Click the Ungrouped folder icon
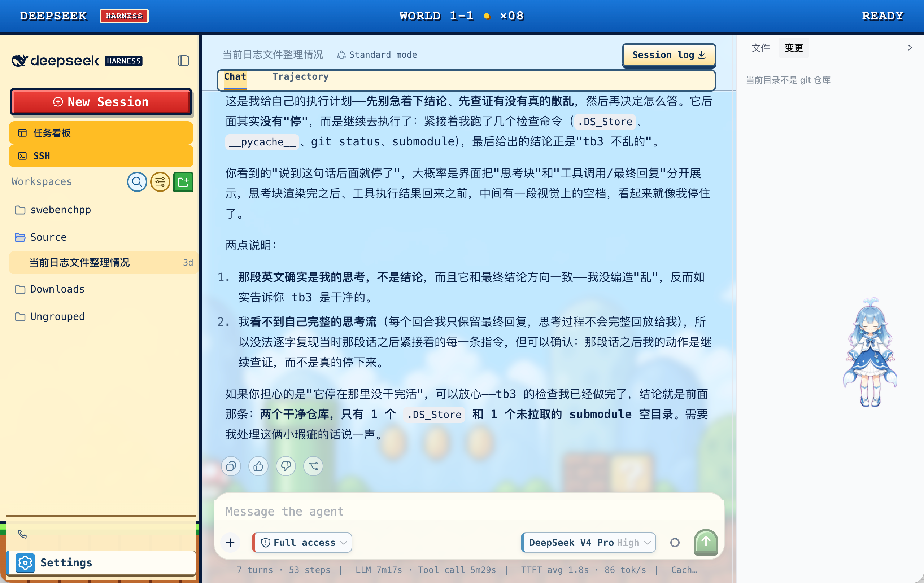924x583 pixels. [x=20, y=316]
